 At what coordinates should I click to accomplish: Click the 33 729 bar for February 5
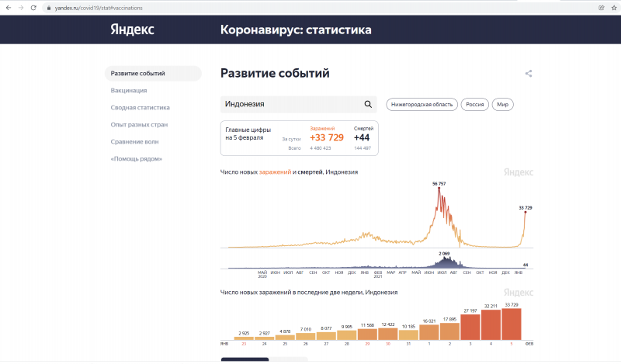[512, 324]
